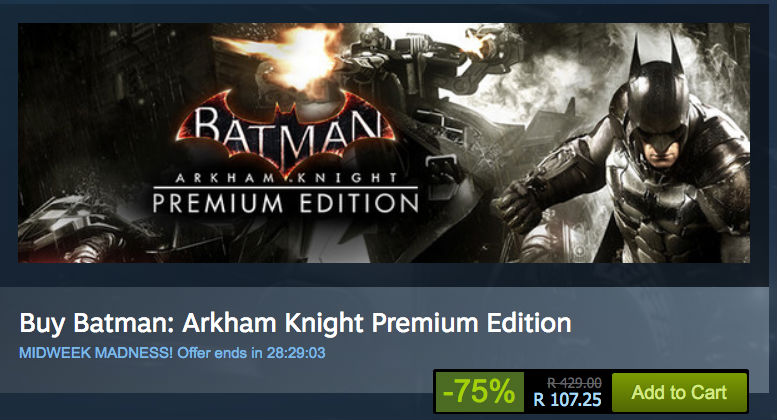
Task: Click the dark price box beside Add to Cart
Action: (567, 391)
